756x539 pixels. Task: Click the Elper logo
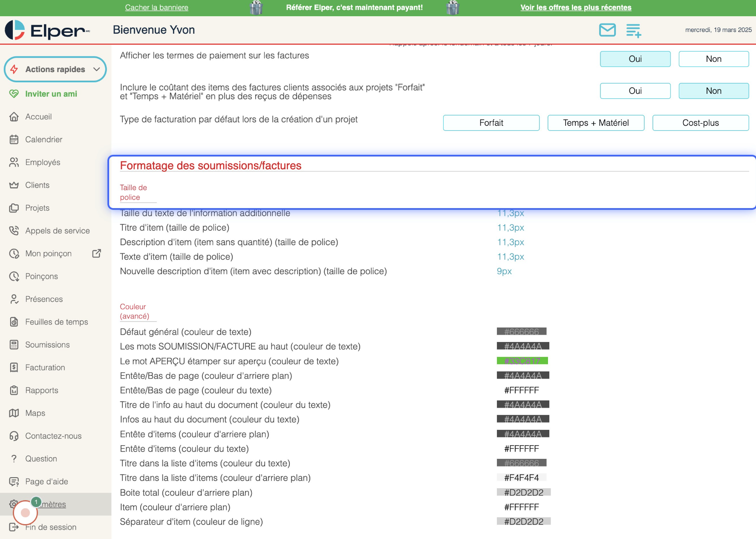(x=47, y=30)
